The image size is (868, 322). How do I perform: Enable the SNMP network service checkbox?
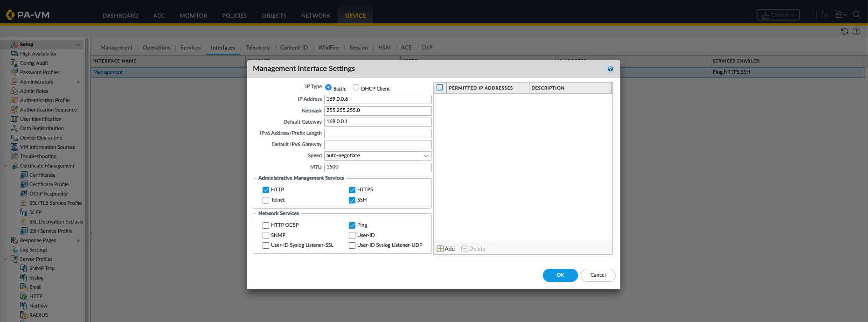click(266, 236)
